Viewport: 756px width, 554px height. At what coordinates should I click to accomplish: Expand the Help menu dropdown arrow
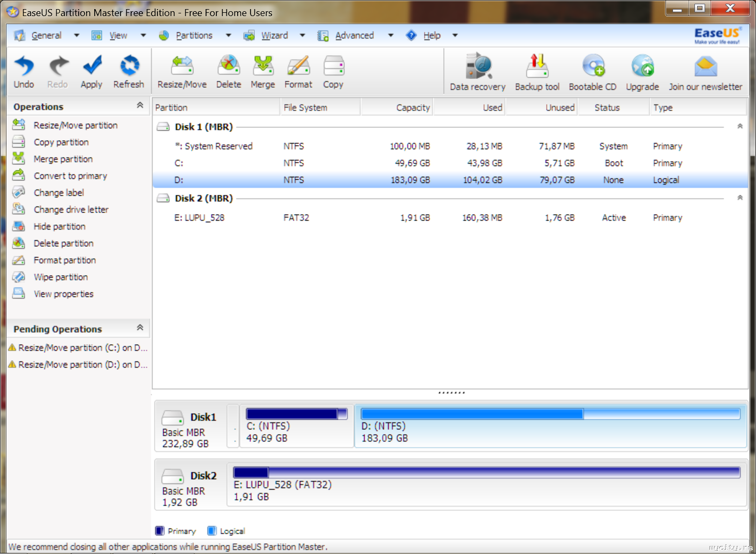(455, 35)
